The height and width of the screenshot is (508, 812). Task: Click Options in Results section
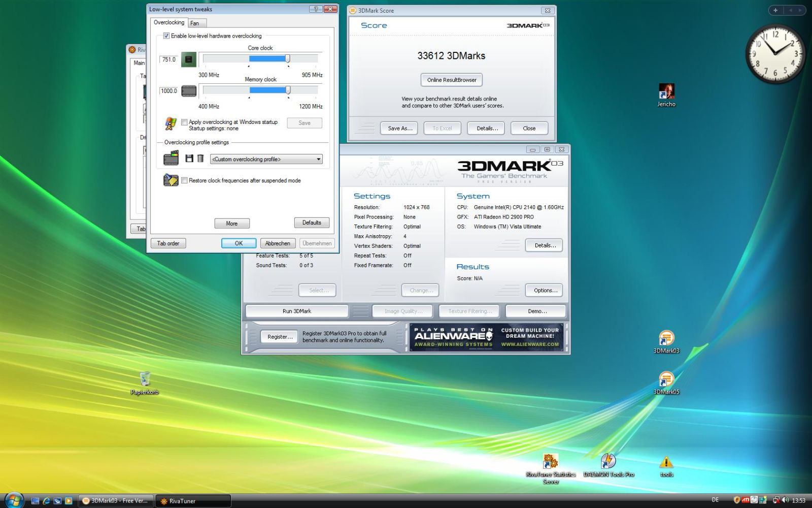(545, 291)
